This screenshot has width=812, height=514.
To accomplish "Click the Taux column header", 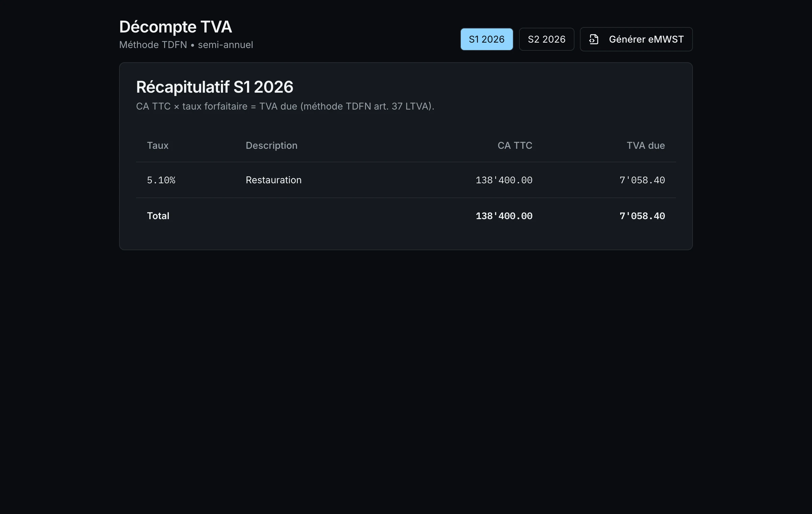I will [158, 145].
